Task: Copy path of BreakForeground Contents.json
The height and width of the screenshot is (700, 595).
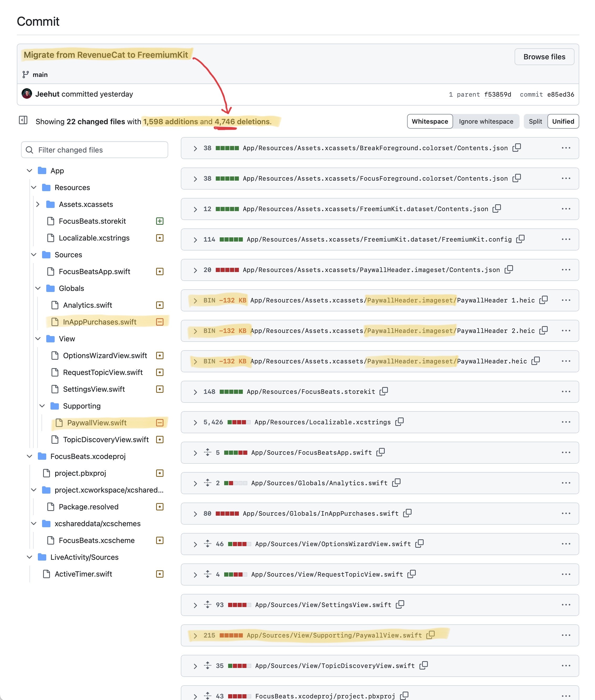Action: point(516,148)
